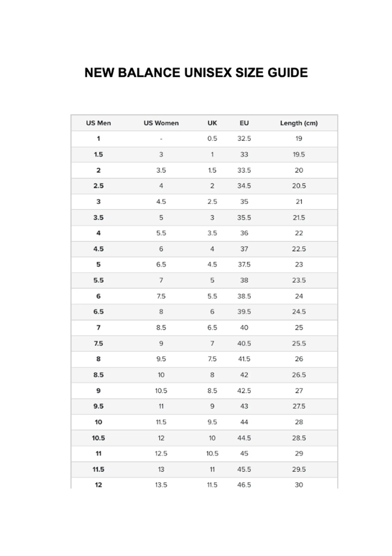
Task: Select EU size 34.5 cell
Action: pyautogui.click(x=244, y=186)
